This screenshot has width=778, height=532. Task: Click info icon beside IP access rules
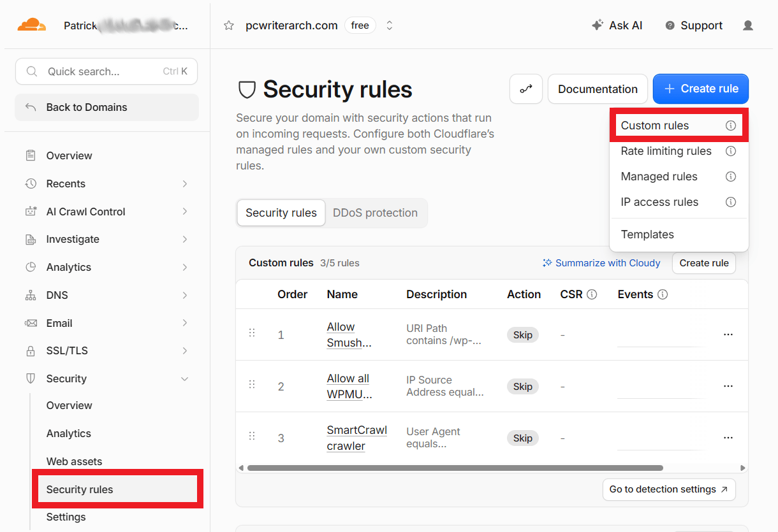click(x=731, y=202)
